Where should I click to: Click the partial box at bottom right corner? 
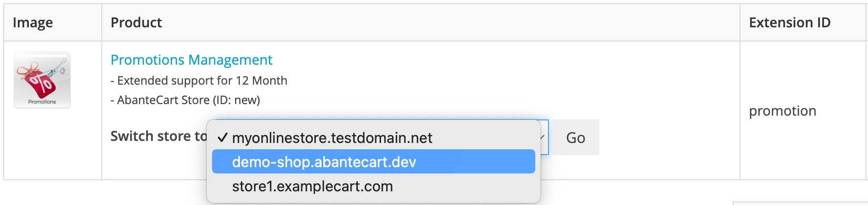tap(800, 203)
